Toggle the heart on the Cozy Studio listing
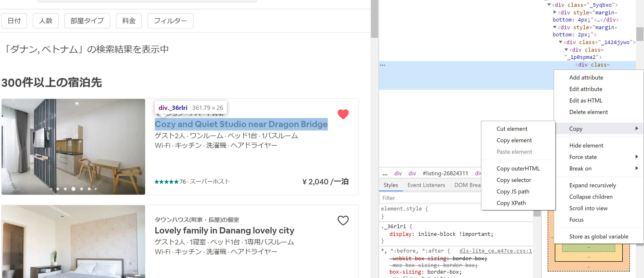This screenshot has width=644, height=278. 343,114
